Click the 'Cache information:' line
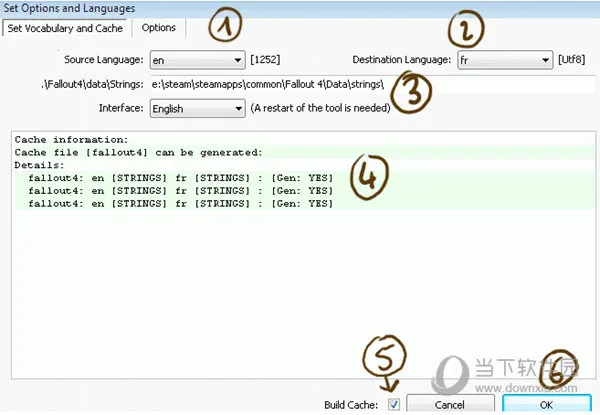Screen dimensions: 600x415 (x=71, y=140)
